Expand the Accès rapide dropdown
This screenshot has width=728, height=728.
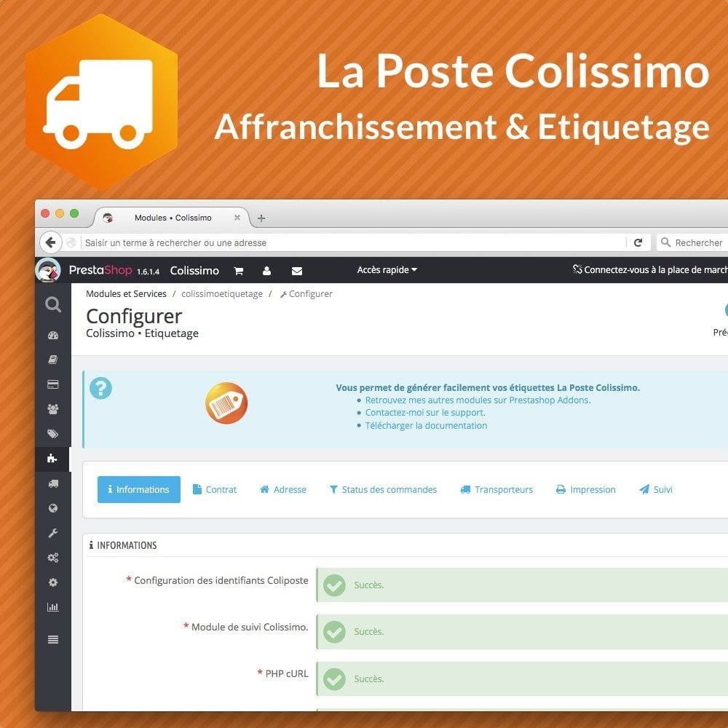pyautogui.click(x=387, y=270)
